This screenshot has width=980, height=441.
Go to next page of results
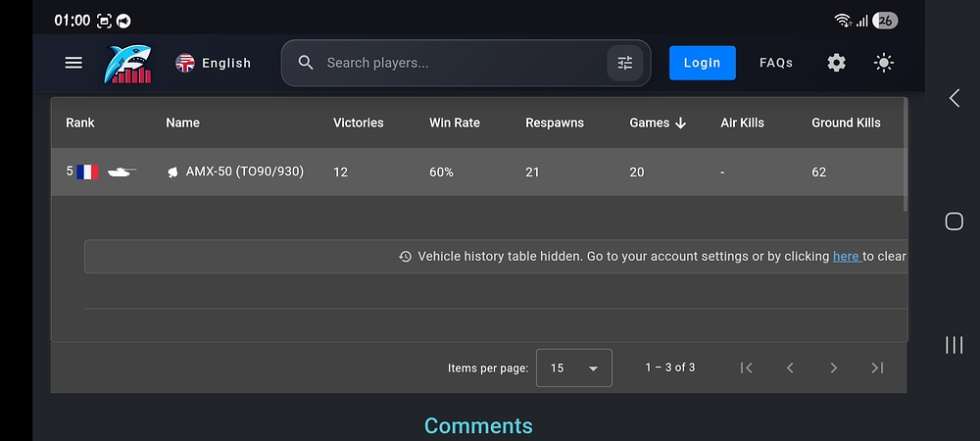pyautogui.click(x=834, y=367)
